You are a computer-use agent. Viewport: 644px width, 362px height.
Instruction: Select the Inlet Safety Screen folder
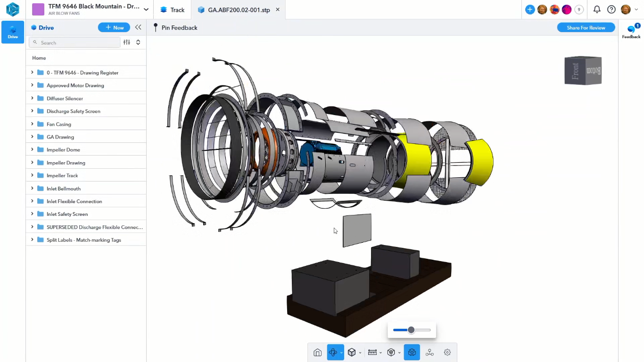click(x=86, y=214)
